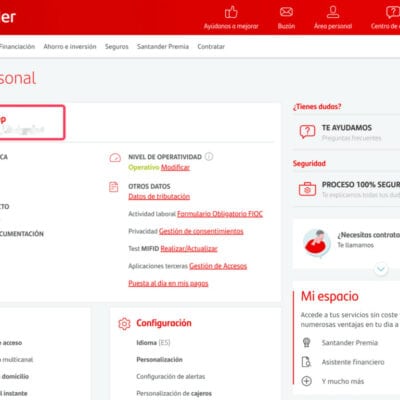Click the question bubble icon beside Te ayudamos

click(x=307, y=132)
